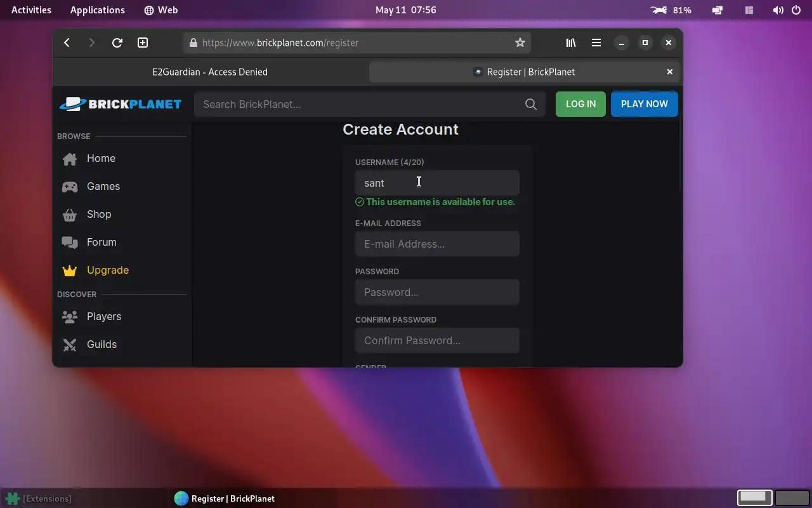Open the Applications menu

pyautogui.click(x=98, y=10)
